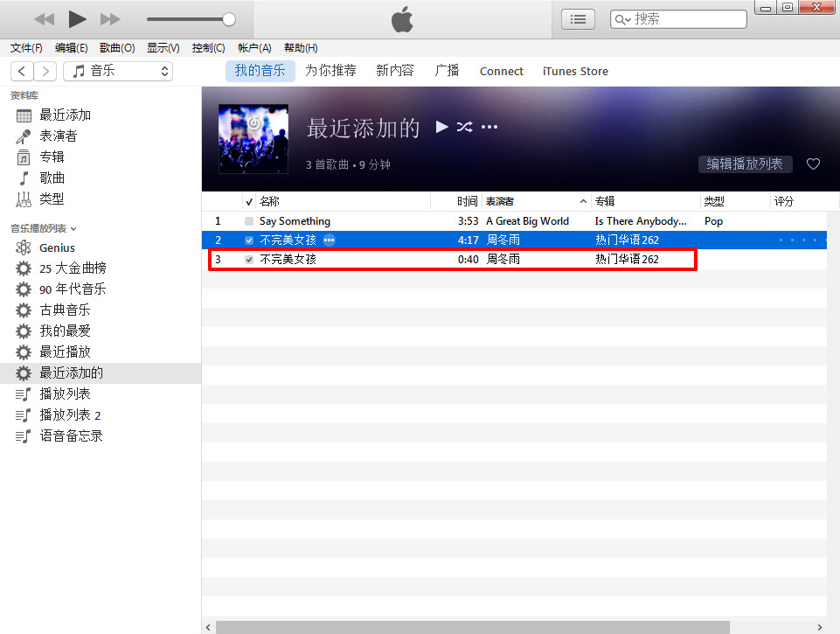Open the iTunes Store tab
Image resolution: width=840 pixels, height=634 pixels.
click(575, 72)
